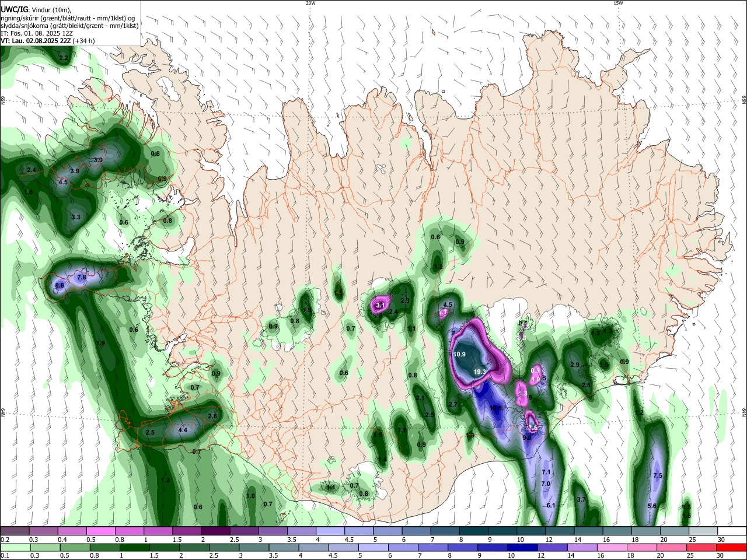Click the 64N latitude label on the right edge

pyautogui.click(x=744, y=412)
